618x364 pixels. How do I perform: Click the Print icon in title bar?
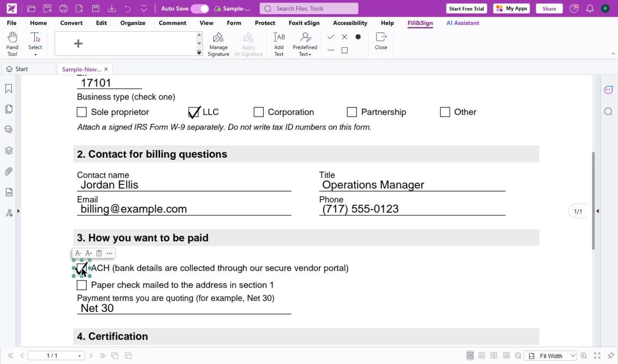(x=63, y=9)
